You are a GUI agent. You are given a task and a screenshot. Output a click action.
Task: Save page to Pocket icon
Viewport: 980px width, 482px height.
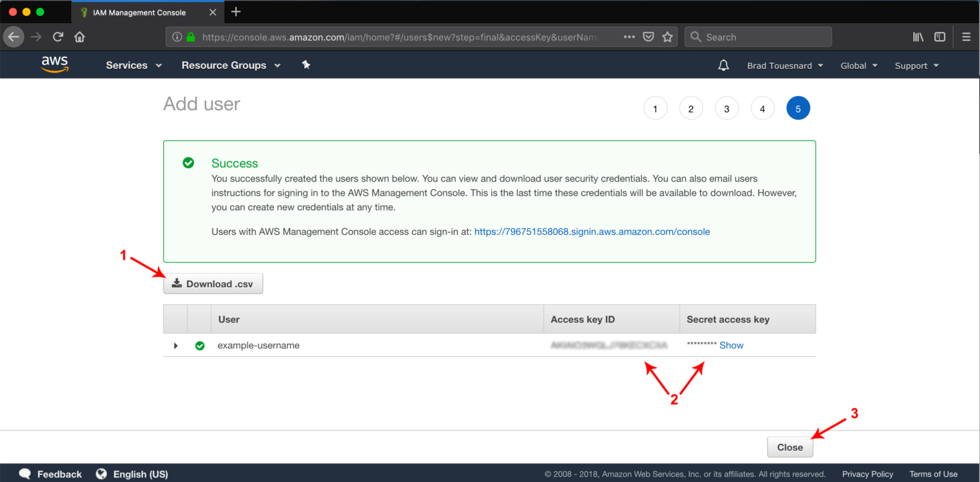pos(648,37)
